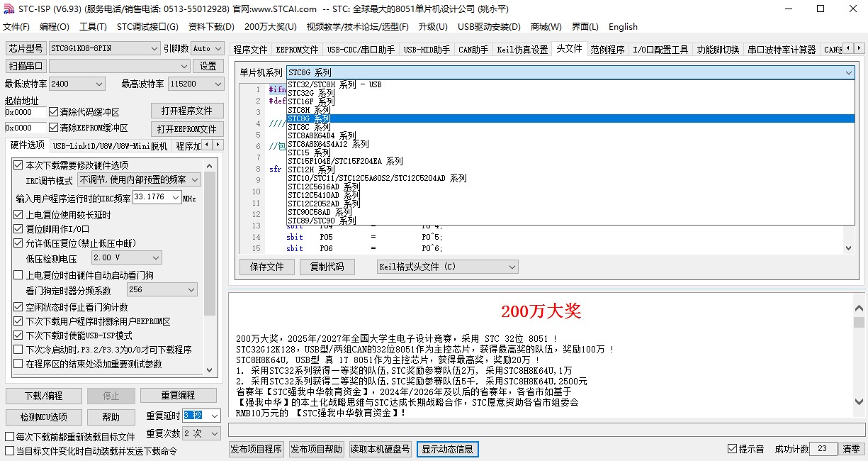This screenshot has width=868, height=461.
Task: Click the 扫描串口 button
Action: 26,66
